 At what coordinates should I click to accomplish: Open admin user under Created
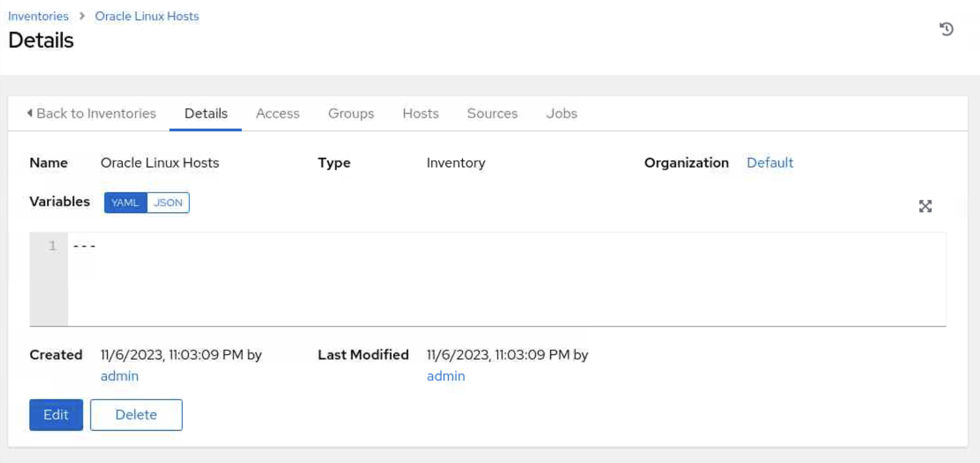pyautogui.click(x=119, y=376)
